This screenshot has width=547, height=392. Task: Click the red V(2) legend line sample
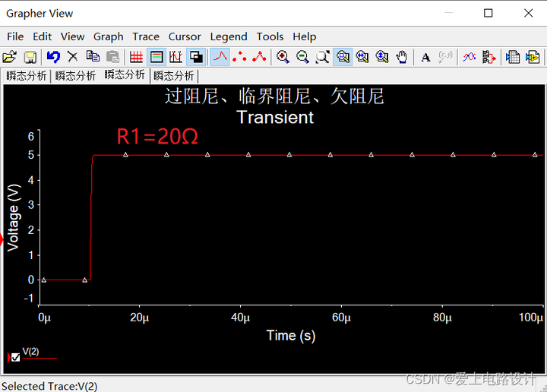point(40,358)
